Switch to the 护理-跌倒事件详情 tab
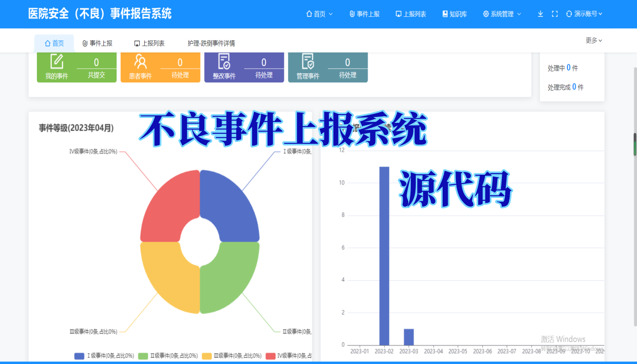This screenshot has width=637, height=364. 212,43
